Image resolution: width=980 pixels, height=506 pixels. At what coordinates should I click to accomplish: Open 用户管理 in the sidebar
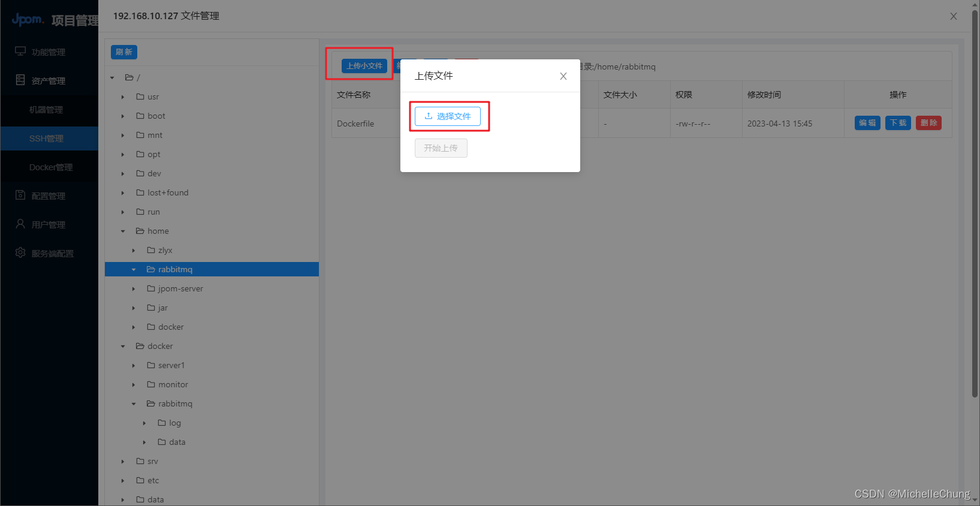point(49,225)
